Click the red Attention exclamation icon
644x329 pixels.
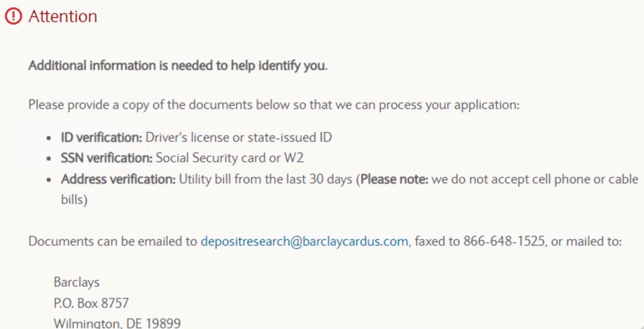[x=13, y=16]
